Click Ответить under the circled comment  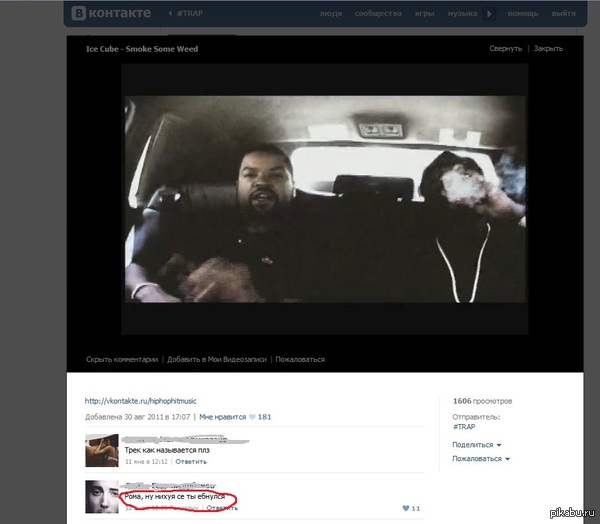click(x=222, y=508)
